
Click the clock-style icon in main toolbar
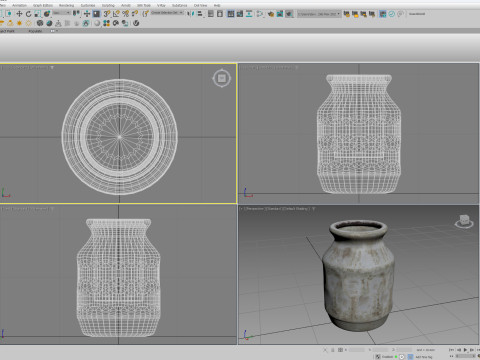coord(392,14)
